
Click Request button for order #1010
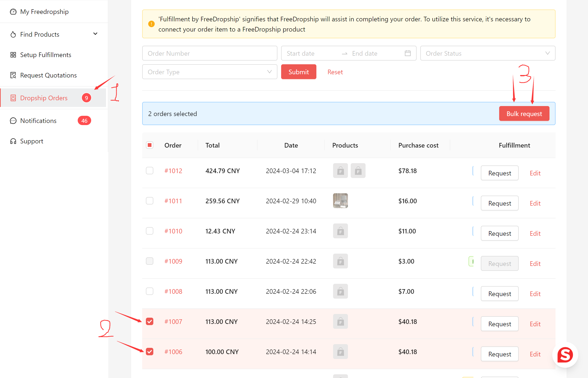coord(499,233)
